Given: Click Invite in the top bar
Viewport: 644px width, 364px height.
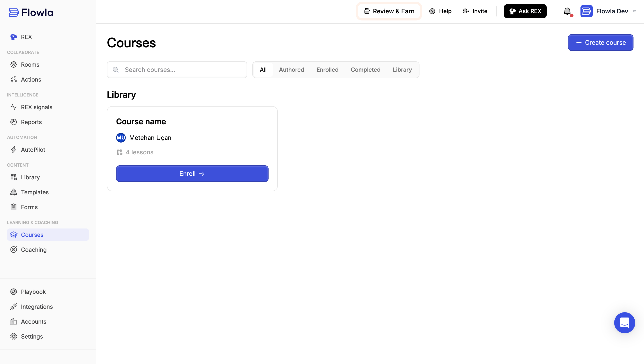Looking at the screenshot, I should [x=475, y=11].
